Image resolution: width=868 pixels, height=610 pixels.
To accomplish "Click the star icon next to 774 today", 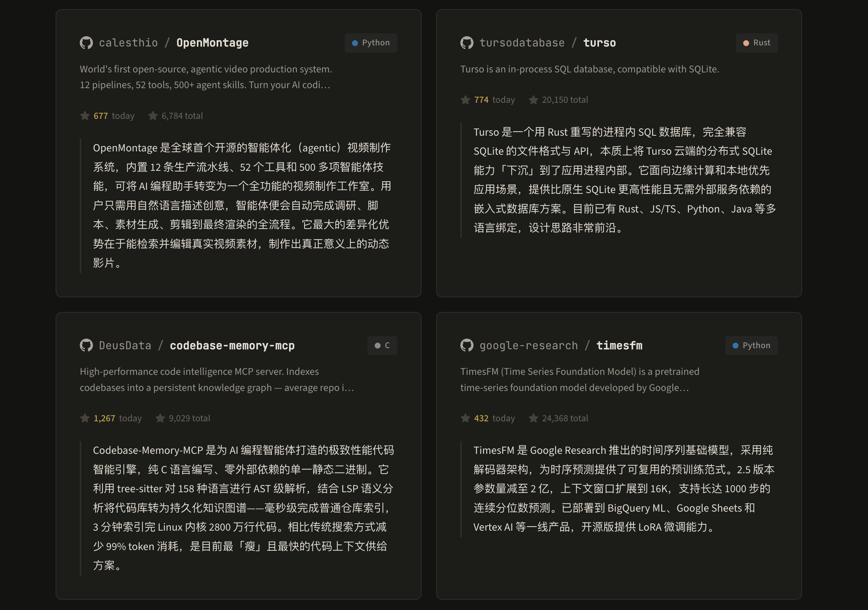I will [465, 100].
